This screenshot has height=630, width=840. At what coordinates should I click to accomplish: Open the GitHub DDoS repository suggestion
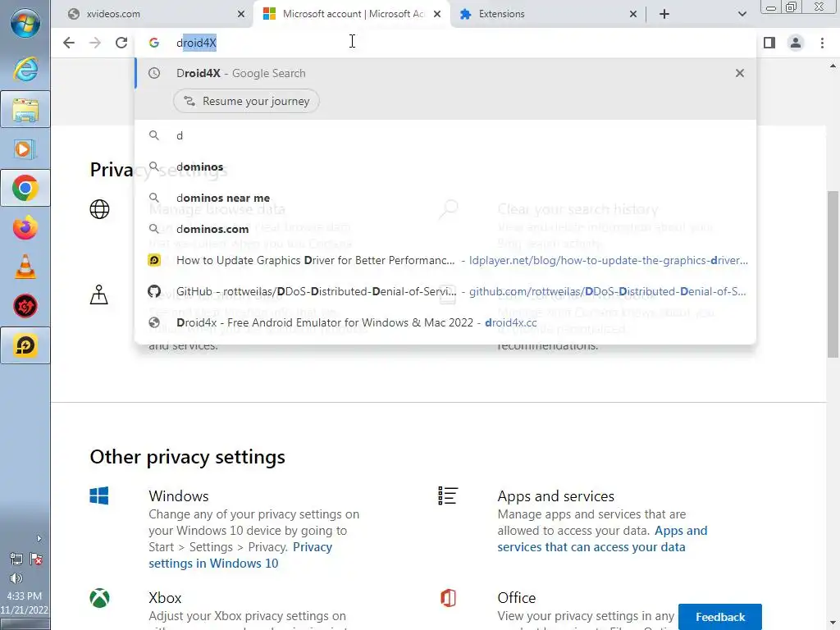coord(445,291)
